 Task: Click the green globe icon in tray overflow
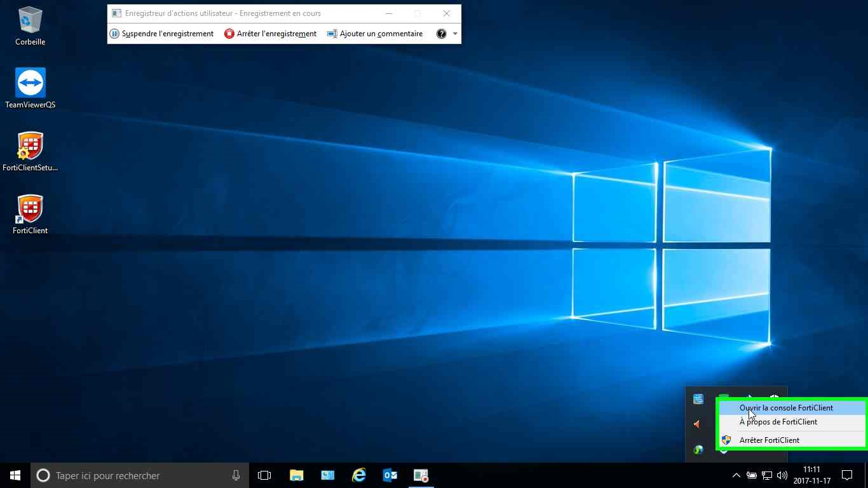698,449
